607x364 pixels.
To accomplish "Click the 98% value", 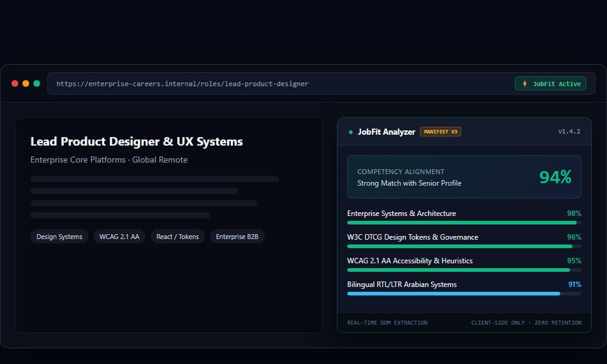I will [x=574, y=214].
